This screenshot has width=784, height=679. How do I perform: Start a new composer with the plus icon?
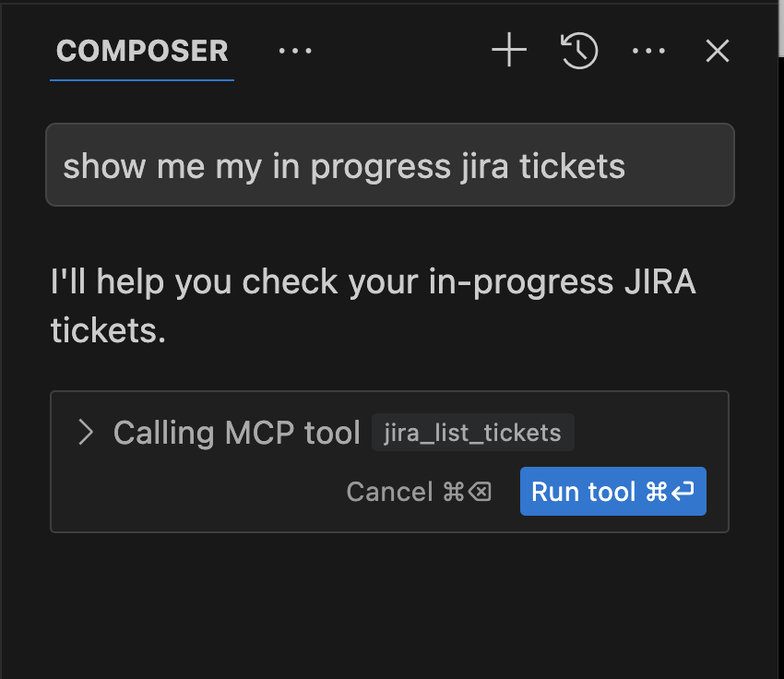point(508,51)
